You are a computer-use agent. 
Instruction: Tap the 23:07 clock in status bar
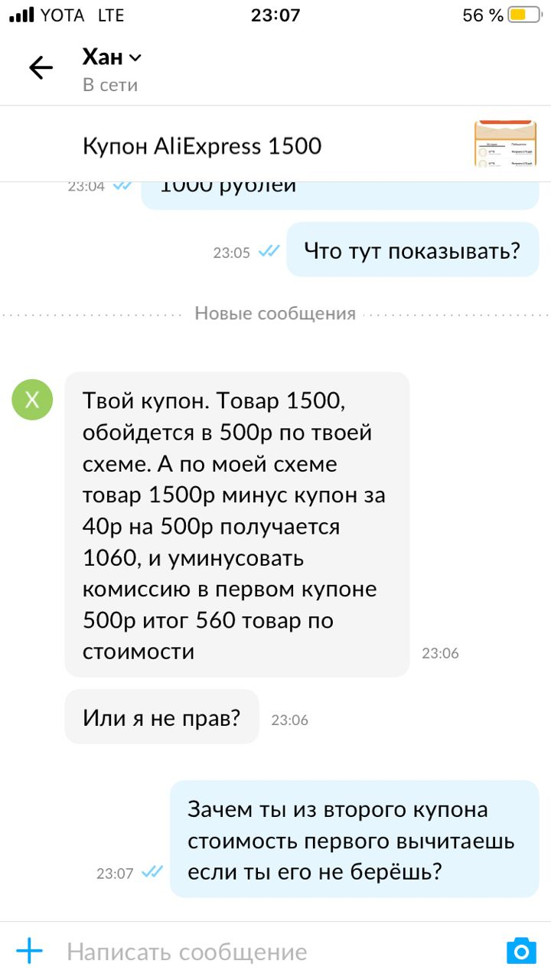pyautogui.click(x=275, y=15)
